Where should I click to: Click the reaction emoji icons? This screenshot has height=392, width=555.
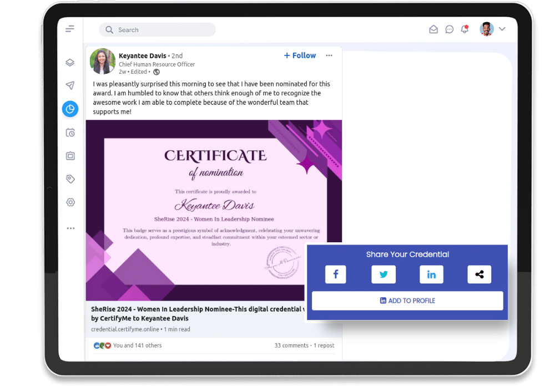coord(102,345)
